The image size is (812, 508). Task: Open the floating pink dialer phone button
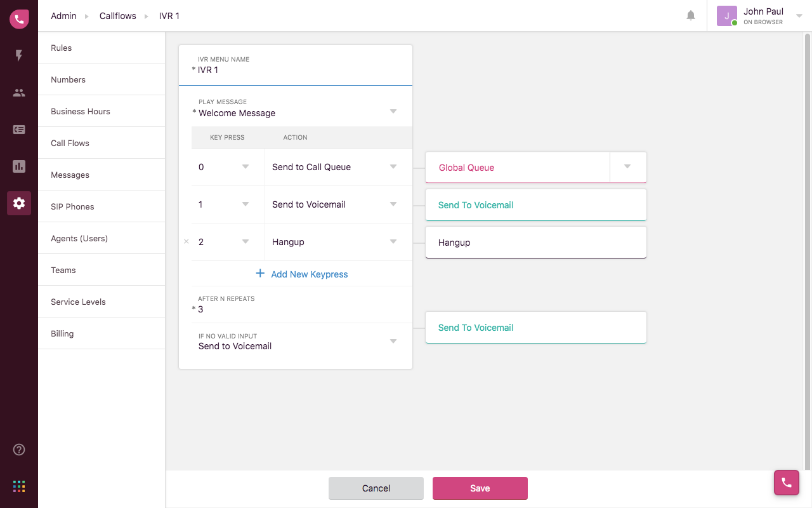(787, 483)
